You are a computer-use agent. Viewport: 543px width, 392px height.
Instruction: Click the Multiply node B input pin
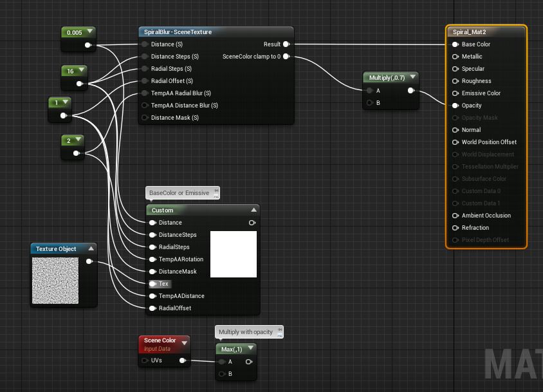[370, 102]
